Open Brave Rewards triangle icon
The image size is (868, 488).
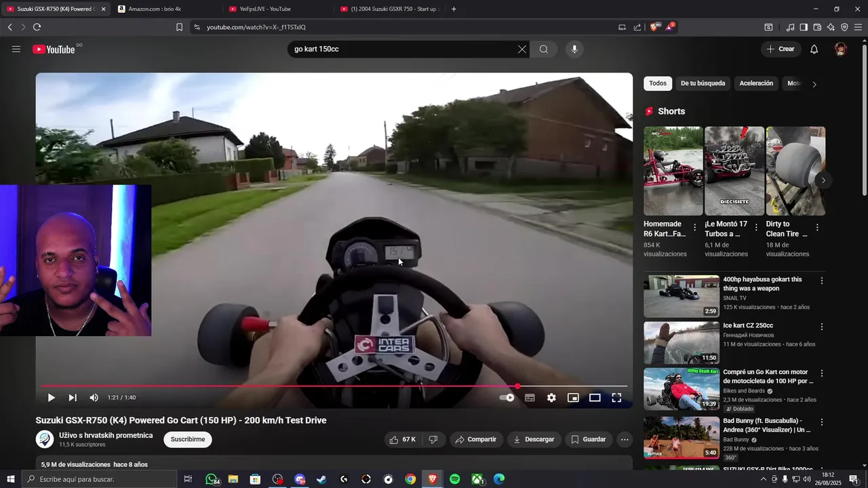670,27
